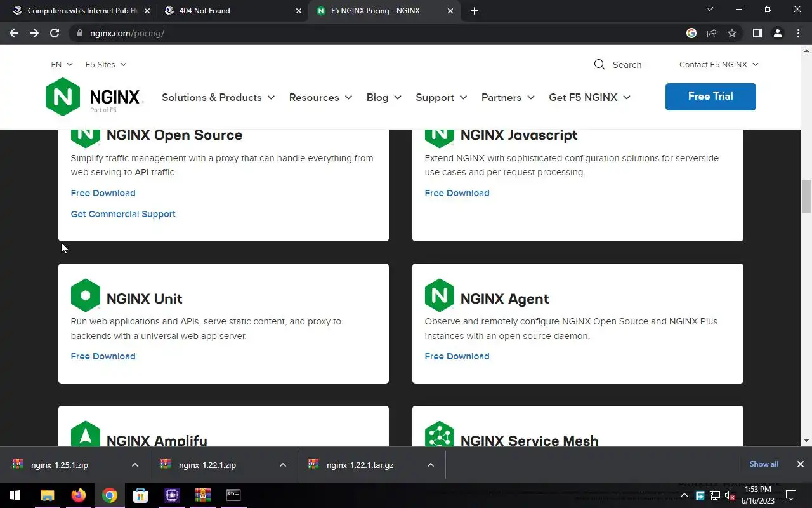This screenshot has width=812, height=508.
Task: Click the browser back arrow
Action: 14,33
